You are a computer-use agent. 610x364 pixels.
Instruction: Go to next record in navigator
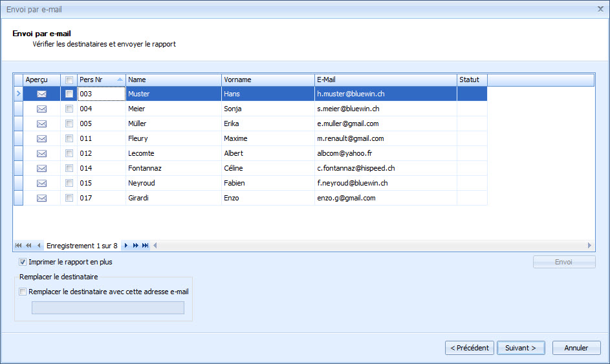(x=126, y=246)
